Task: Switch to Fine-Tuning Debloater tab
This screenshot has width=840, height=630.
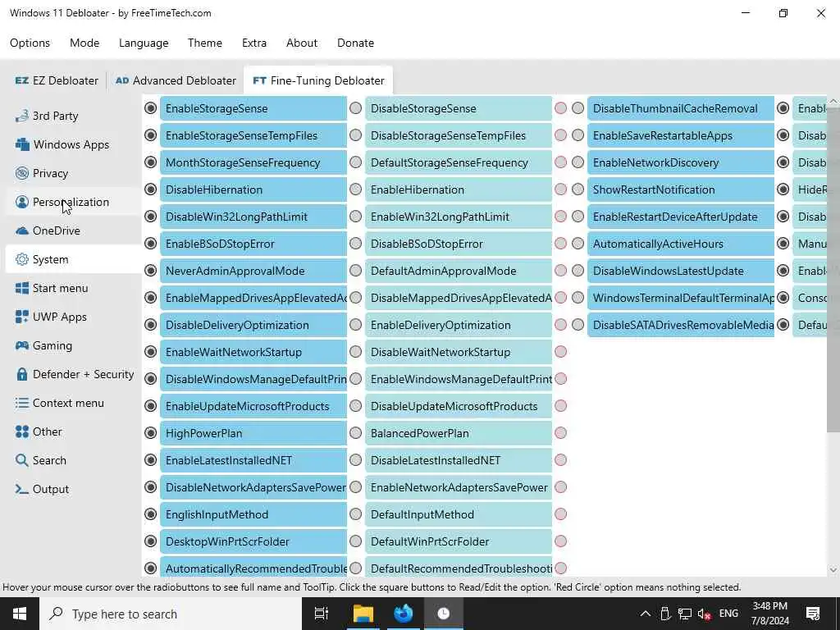Action: [318, 80]
